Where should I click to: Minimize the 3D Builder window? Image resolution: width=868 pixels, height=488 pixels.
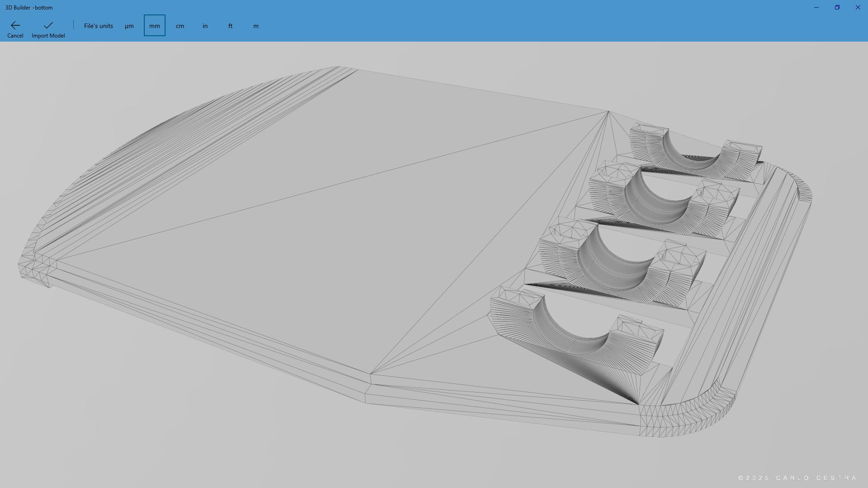tap(816, 7)
